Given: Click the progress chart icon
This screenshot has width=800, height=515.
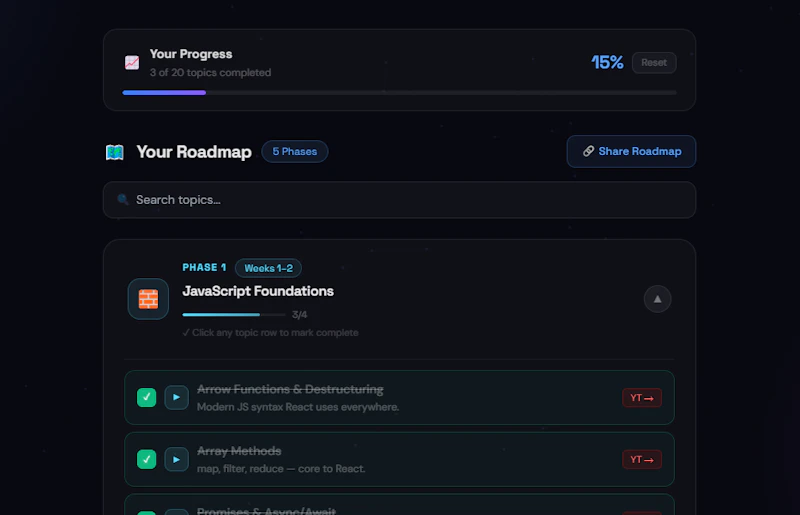Looking at the screenshot, I should coord(132,63).
